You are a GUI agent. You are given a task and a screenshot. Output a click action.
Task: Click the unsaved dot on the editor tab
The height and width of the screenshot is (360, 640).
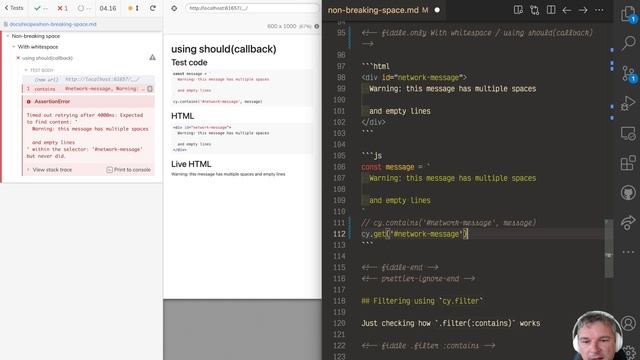coord(437,10)
